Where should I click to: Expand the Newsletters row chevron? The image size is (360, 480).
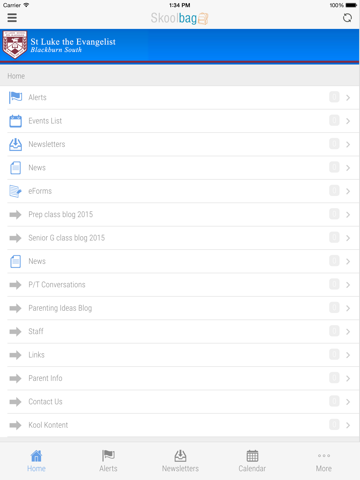click(x=348, y=144)
